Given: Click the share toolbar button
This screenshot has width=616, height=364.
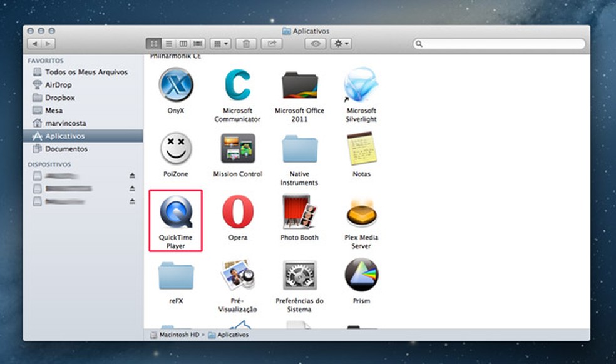Looking at the screenshot, I should click(x=272, y=44).
